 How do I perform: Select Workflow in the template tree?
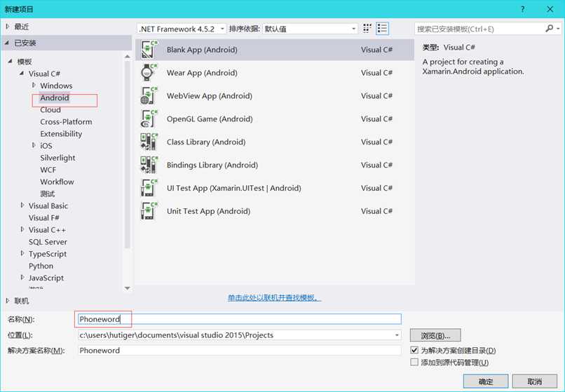[57, 182]
